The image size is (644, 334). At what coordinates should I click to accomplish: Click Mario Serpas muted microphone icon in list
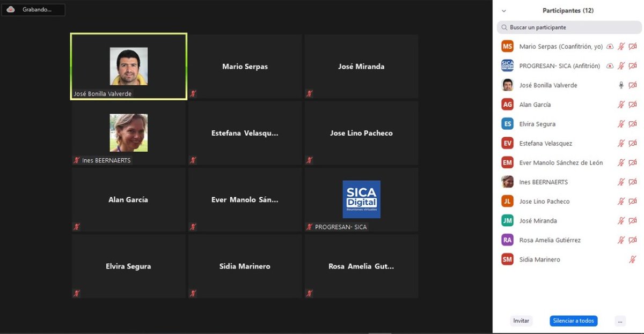[621, 47]
